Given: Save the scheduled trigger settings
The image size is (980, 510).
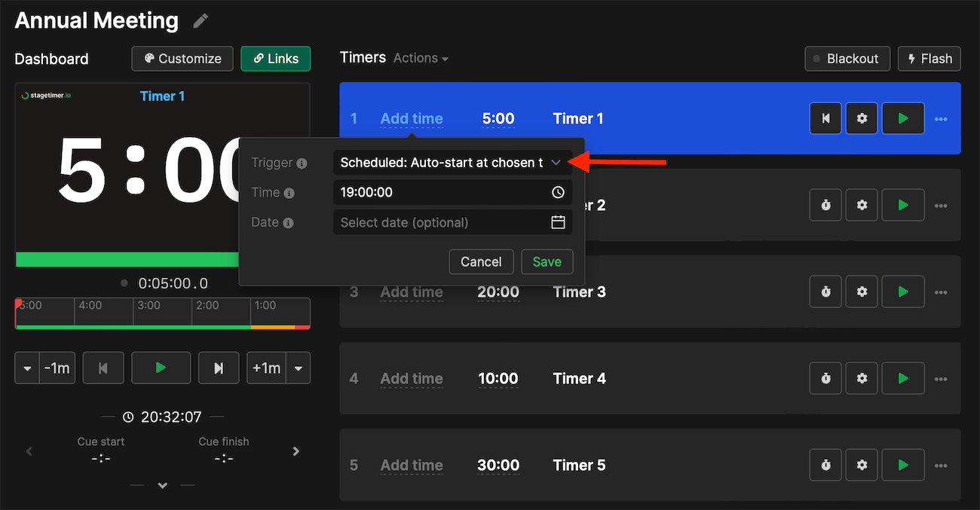Looking at the screenshot, I should click(x=547, y=261).
